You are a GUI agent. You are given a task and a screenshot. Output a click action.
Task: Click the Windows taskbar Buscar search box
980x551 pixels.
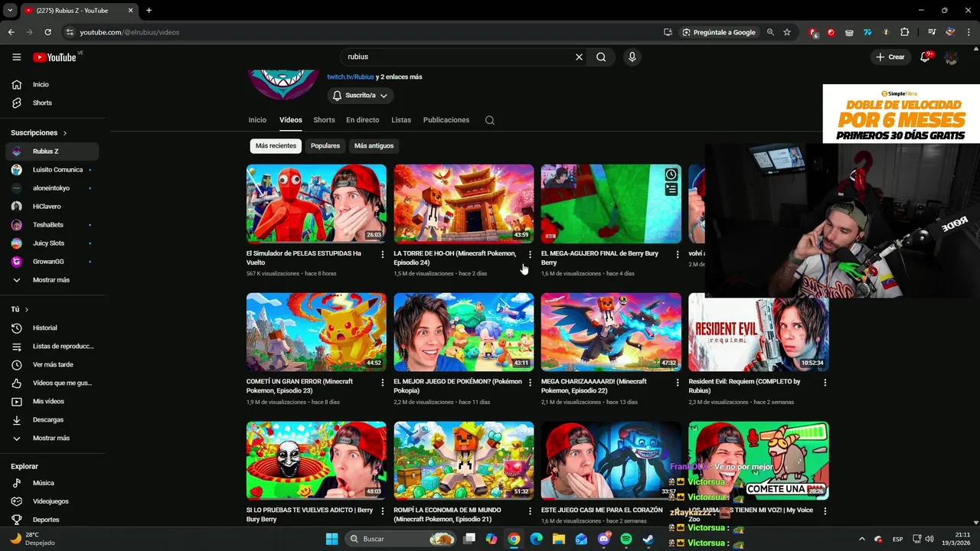(402, 539)
